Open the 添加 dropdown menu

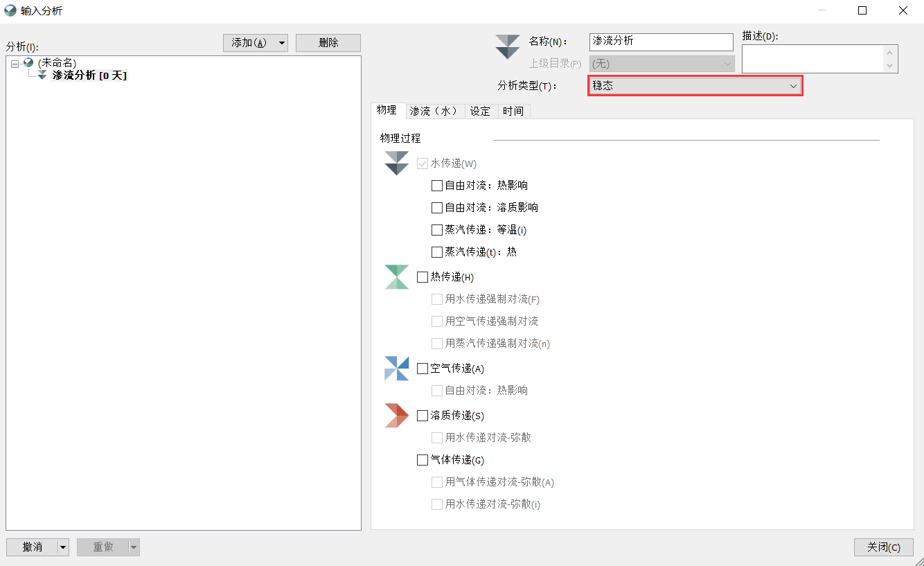pos(280,42)
